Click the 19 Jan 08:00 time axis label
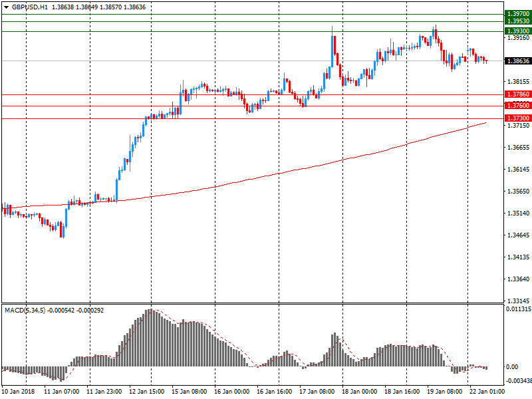Screen dimensions: 532x399 (x=444, y=392)
